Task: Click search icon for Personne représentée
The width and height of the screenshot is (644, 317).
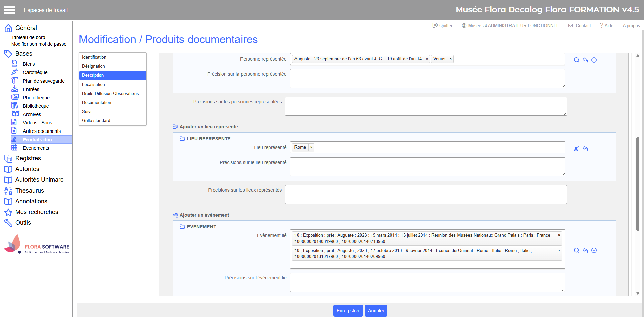Action: [576, 60]
